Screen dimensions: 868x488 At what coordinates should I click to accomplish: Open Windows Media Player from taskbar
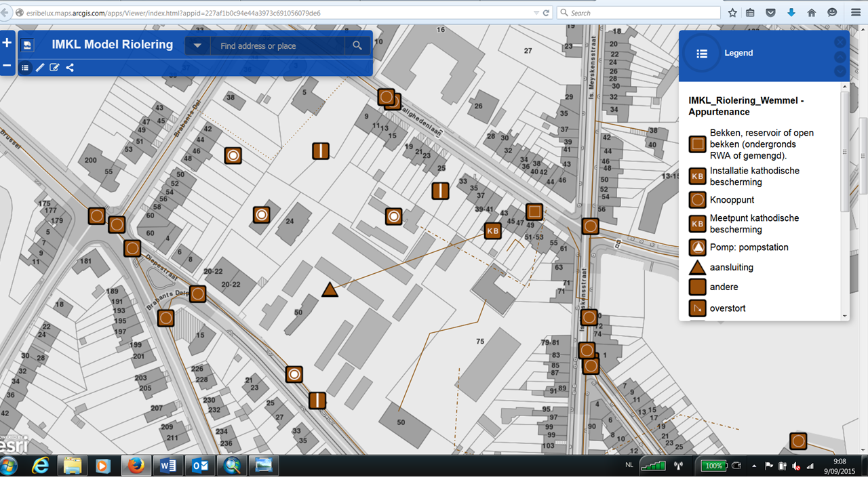[104, 466]
